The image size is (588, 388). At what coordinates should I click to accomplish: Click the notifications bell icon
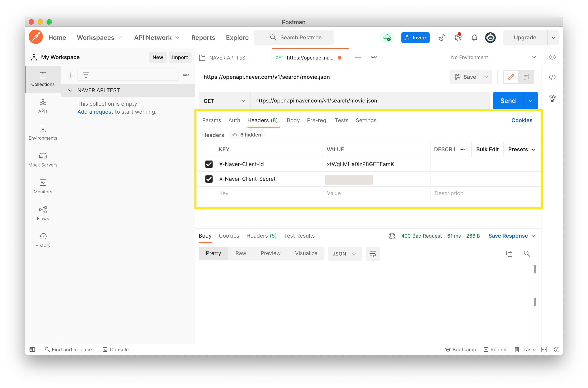coord(474,38)
